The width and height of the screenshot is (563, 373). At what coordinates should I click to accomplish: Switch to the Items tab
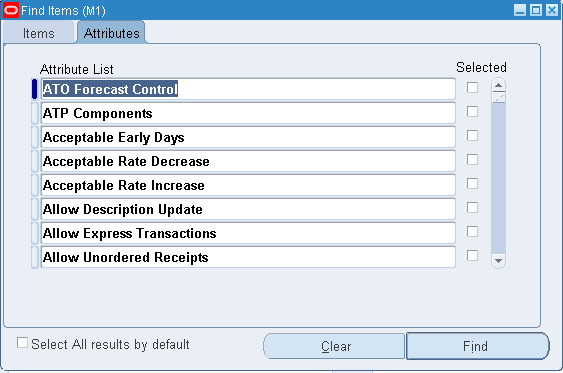[38, 33]
